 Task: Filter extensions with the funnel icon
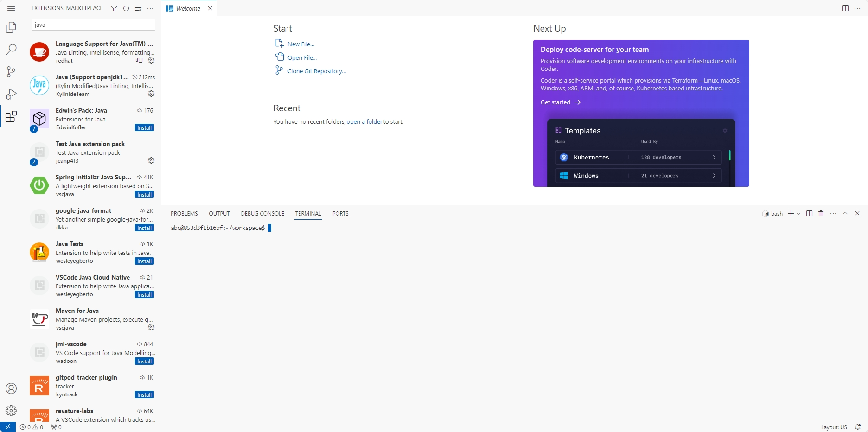pos(114,8)
